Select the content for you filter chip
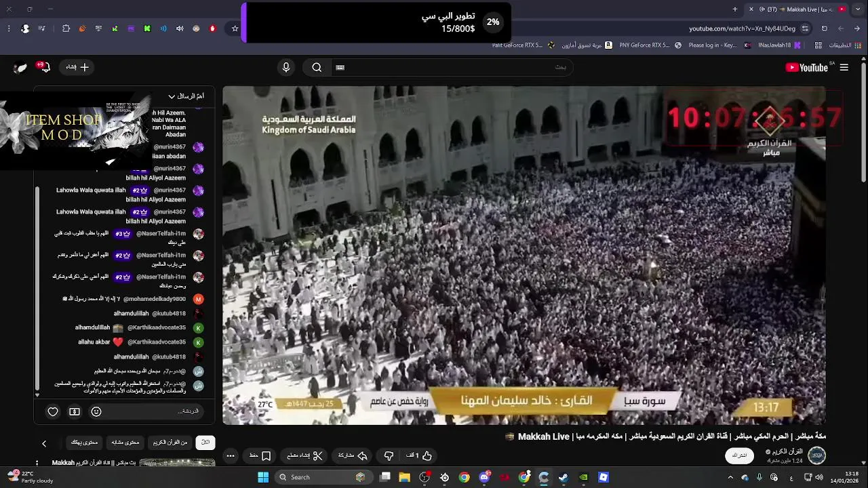 [x=85, y=443]
